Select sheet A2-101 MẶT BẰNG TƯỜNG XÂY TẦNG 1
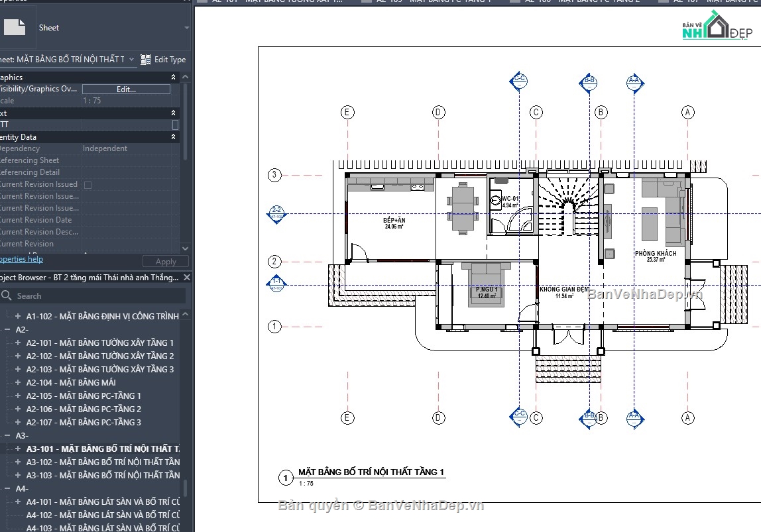The width and height of the screenshot is (761, 532). coord(99,343)
